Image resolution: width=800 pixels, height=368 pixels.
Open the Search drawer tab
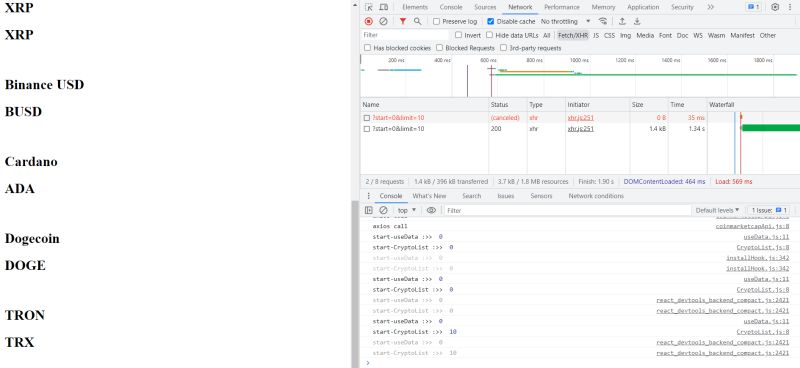[471, 196]
